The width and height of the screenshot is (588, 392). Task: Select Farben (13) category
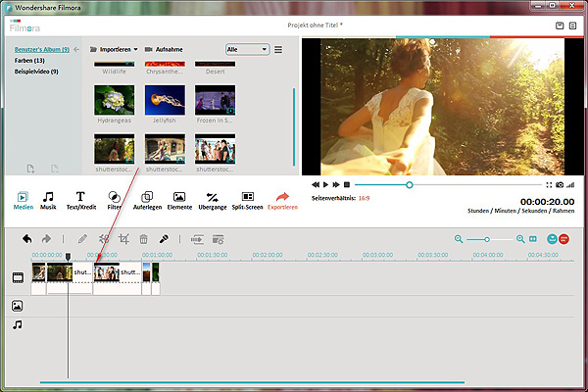[x=29, y=61]
